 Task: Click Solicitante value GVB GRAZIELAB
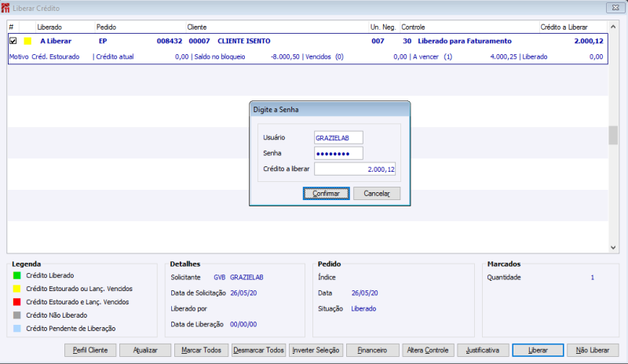click(239, 277)
